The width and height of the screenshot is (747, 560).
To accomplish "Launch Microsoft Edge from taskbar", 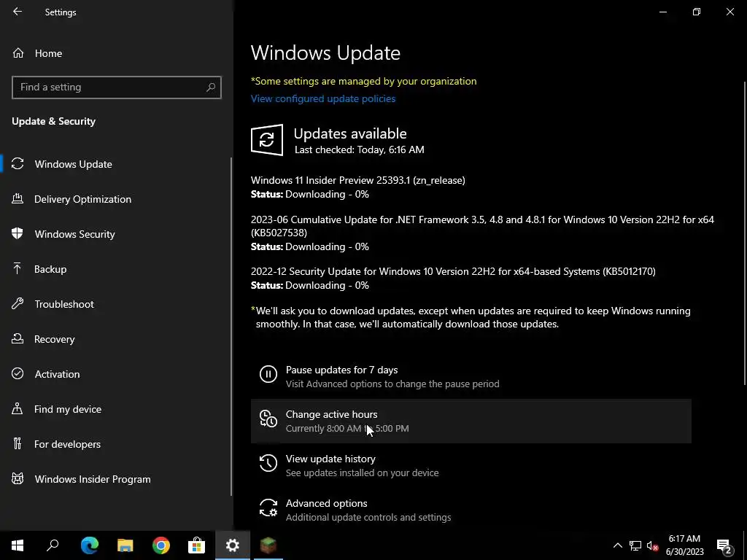I will pyautogui.click(x=90, y=545).
